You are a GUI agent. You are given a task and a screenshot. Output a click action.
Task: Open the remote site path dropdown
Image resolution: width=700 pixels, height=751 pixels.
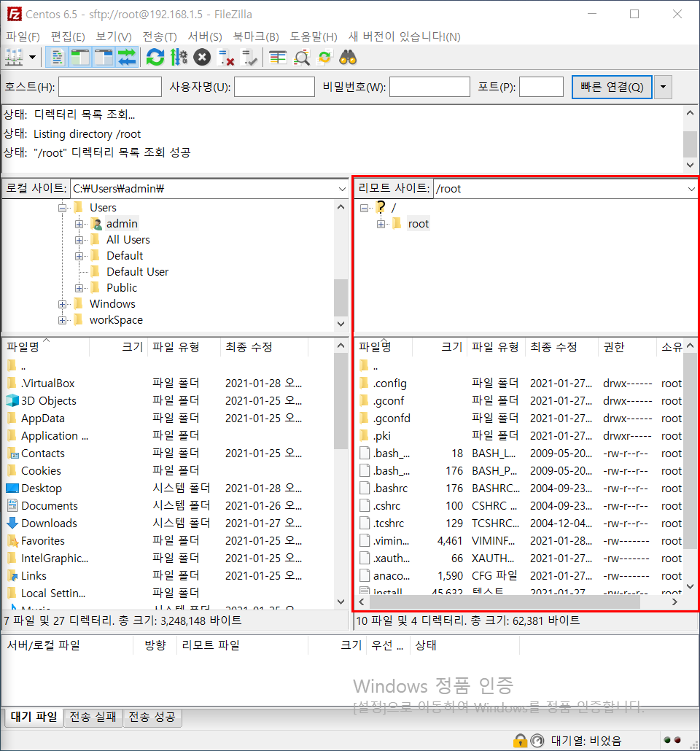pyautogui.click(x=691, y=189)
